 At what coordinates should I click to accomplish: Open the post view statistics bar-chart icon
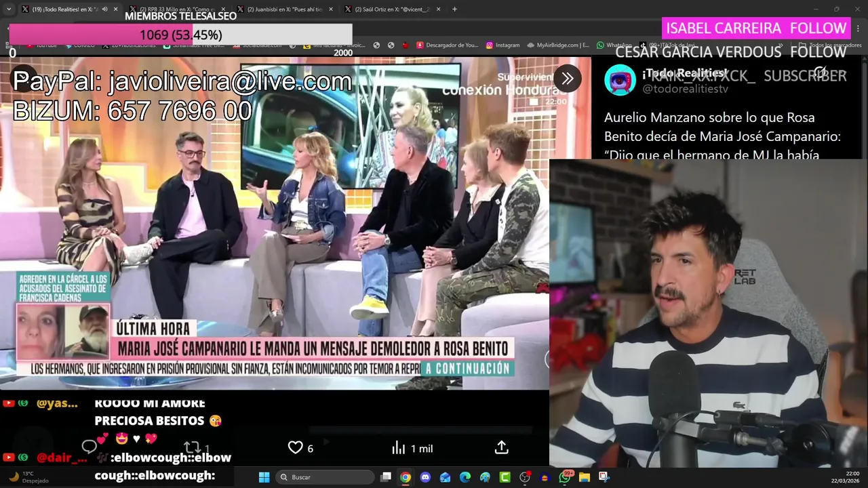(x=399, y=448)
